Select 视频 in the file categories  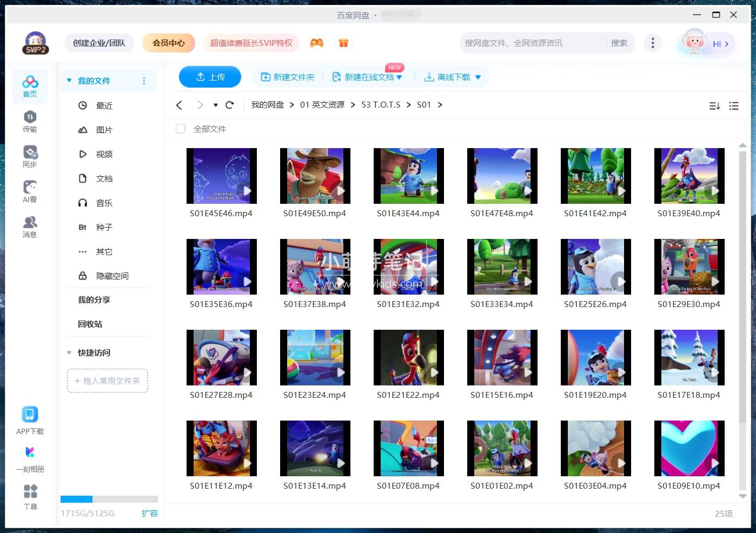[x=104, y=154]
